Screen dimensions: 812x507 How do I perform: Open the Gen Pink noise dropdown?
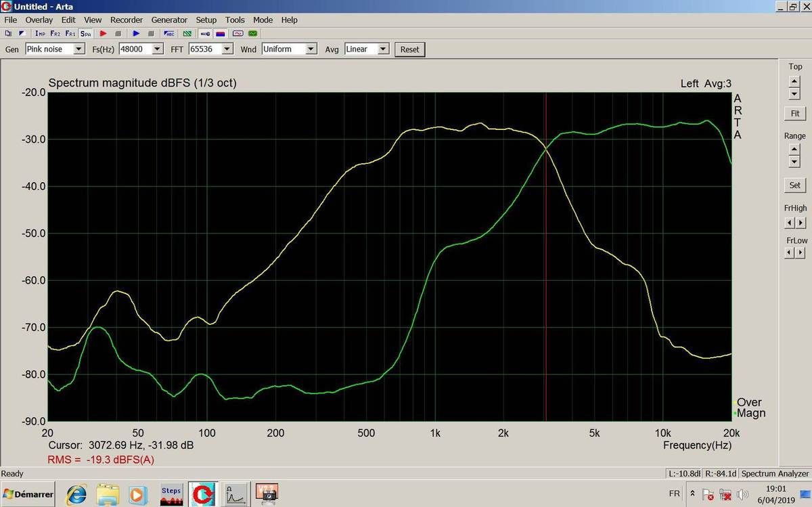coord(79,49)
